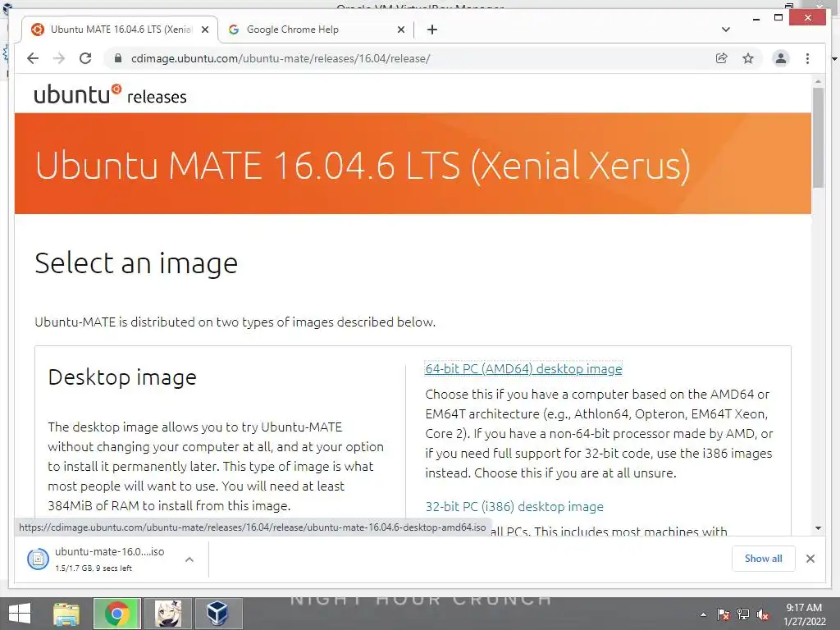
Task: Open File Explorer from the taskbar
Action: (66, 614)
